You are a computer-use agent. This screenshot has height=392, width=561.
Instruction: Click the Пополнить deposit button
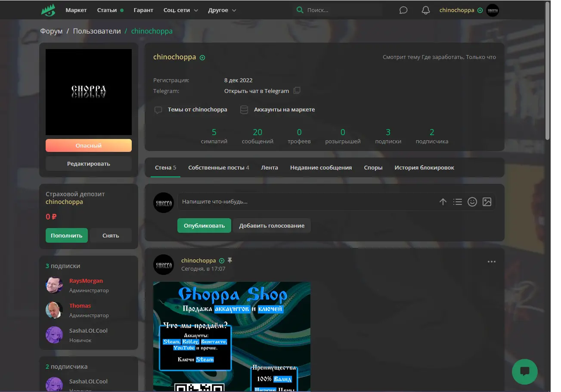tap(67, 235)
